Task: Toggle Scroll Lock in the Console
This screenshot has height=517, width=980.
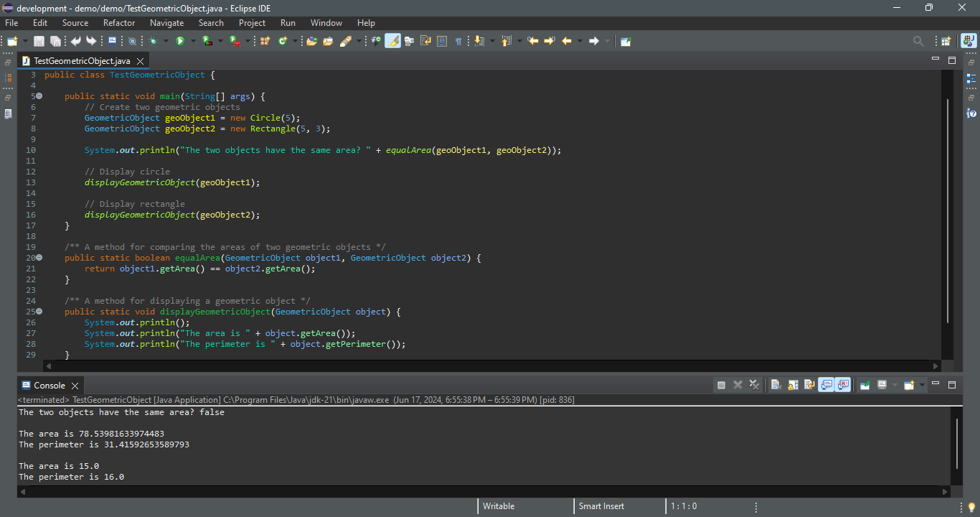Action: [793, 385]
